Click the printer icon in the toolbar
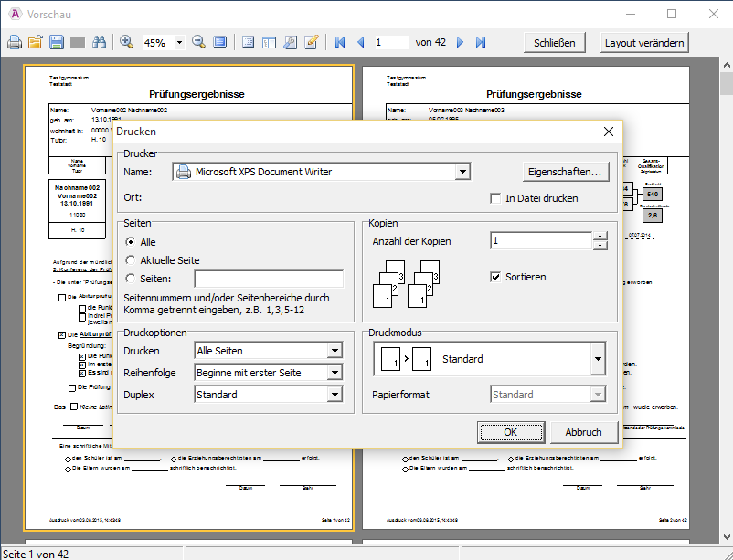 (15, 43)
